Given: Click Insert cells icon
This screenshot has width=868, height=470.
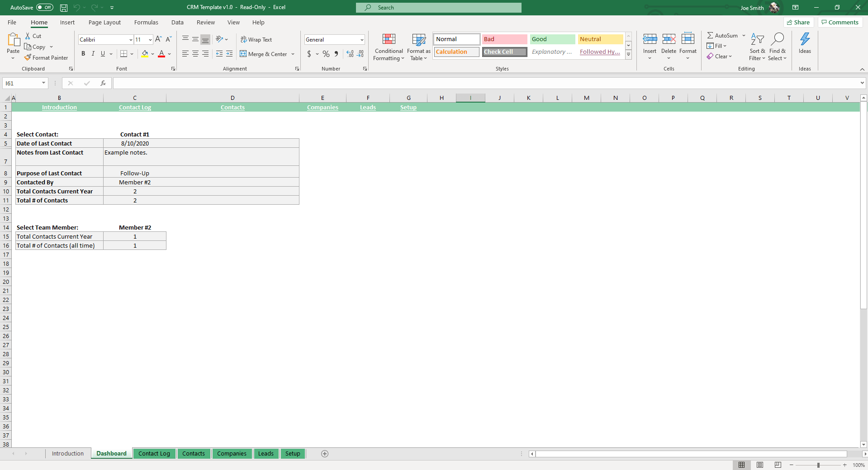Looking at the screenshot, I should [x=650, y=39].
